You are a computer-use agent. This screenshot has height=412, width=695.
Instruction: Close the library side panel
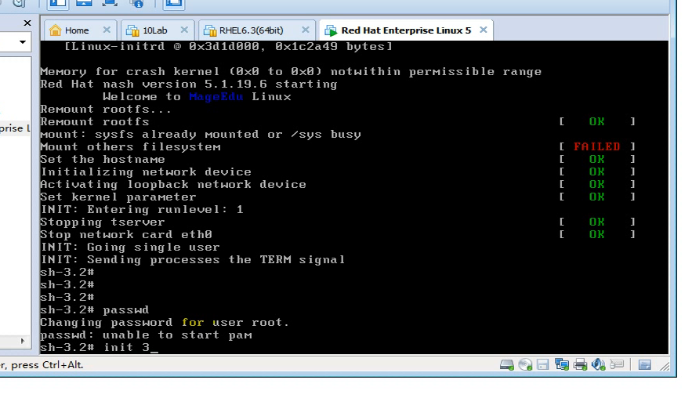point(27,23)
